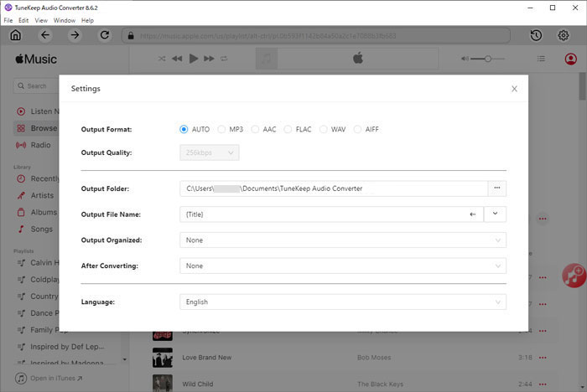Mute with the speaker volume icon

tap(465, 59)
